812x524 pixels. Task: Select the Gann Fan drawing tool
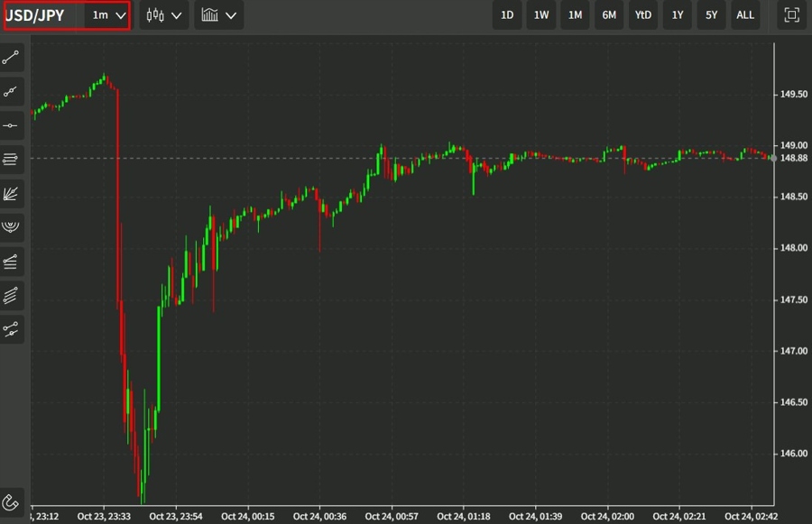(11, 193)
